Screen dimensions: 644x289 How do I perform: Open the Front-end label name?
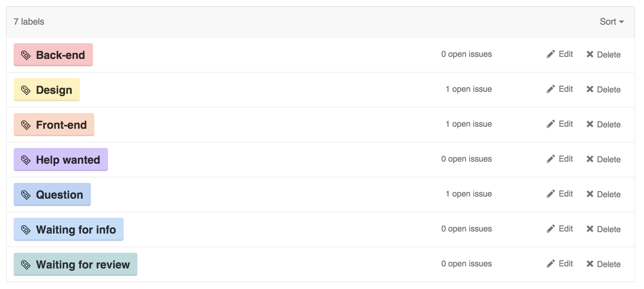pyautogui.click(x=61, y=125)
